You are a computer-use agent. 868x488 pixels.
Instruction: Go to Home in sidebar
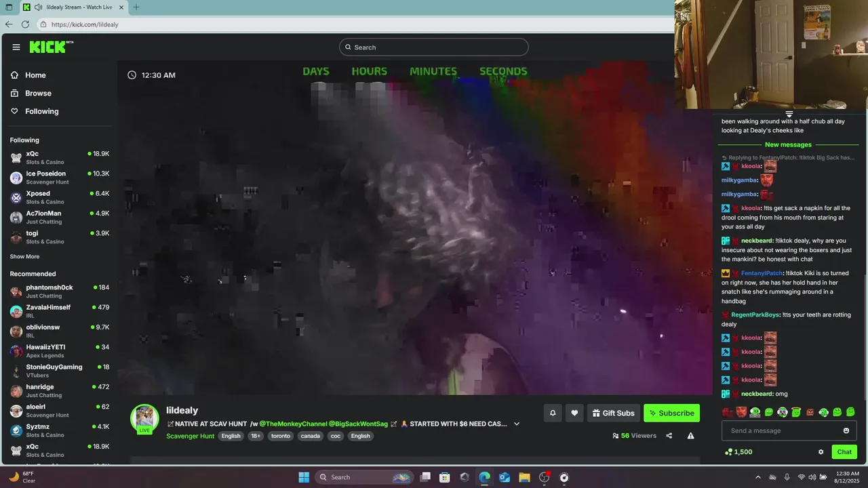(x=28, y=75)
